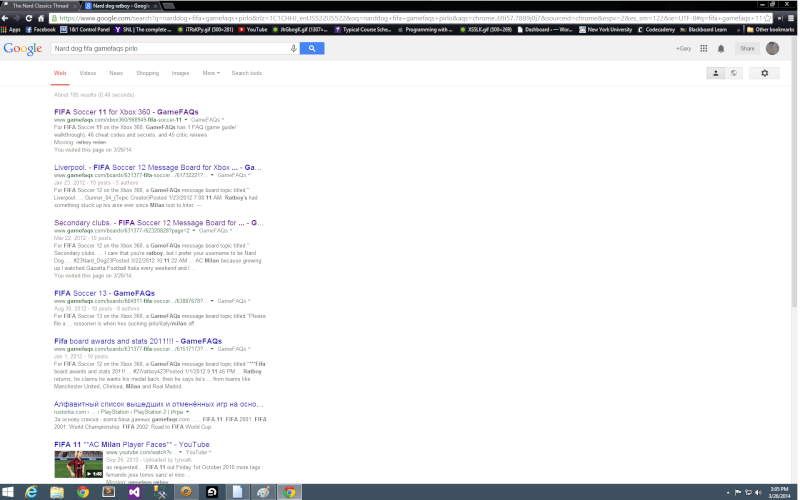Switch to The Nerd Classics Thread tab
800x500 pixels.
(x=40, y=6)
